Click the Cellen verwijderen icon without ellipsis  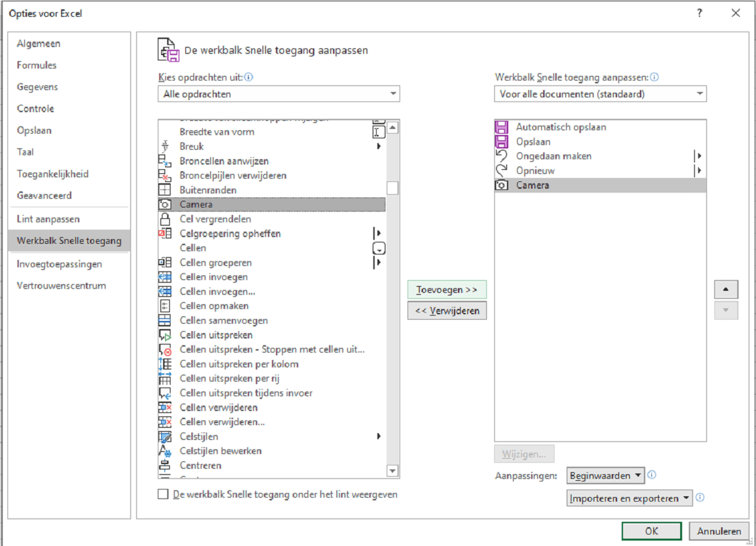(x=165, y=407)
